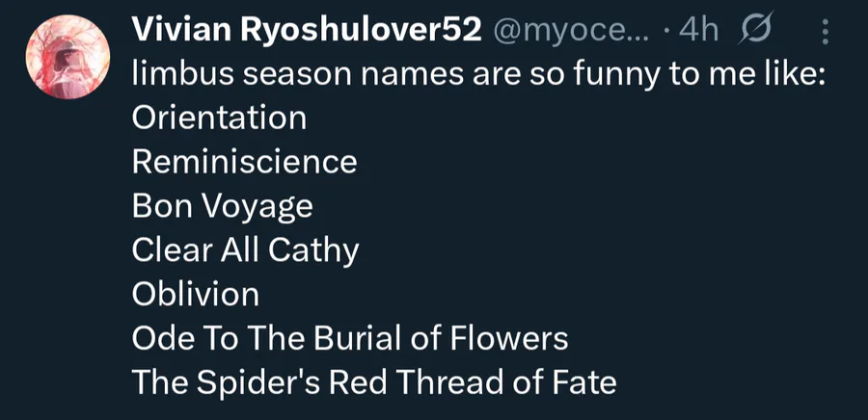Click the display name Vivian Ryoshulover52

tap(306, 32)
